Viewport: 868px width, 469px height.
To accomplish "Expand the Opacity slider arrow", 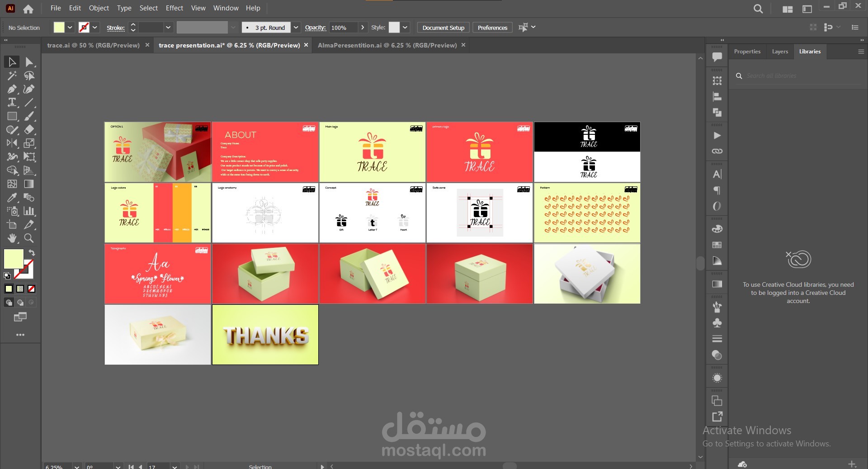I will [x=363, y=28].
